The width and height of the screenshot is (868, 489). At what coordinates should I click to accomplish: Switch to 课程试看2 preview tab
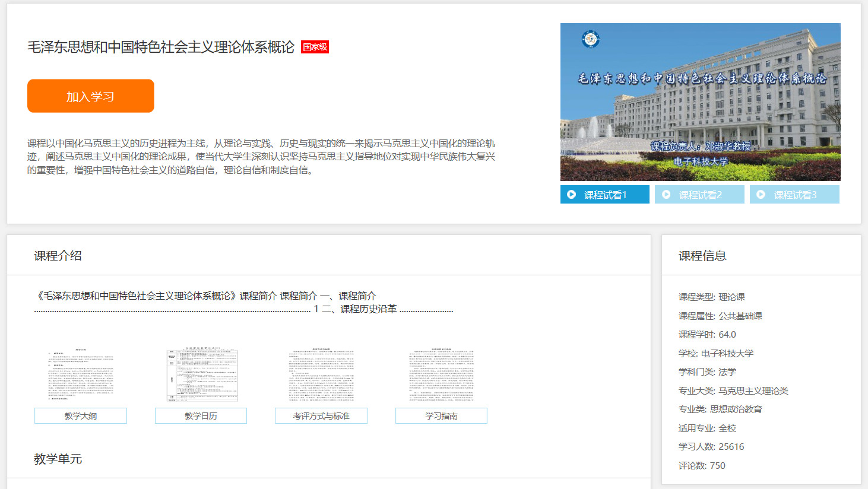click(x=699, y=195)
